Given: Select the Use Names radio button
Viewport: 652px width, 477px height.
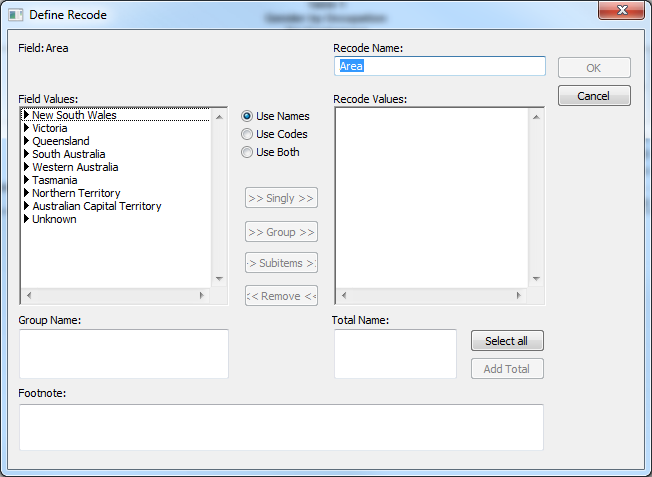Looking at the screenshot, I should (x=247, y=116).
